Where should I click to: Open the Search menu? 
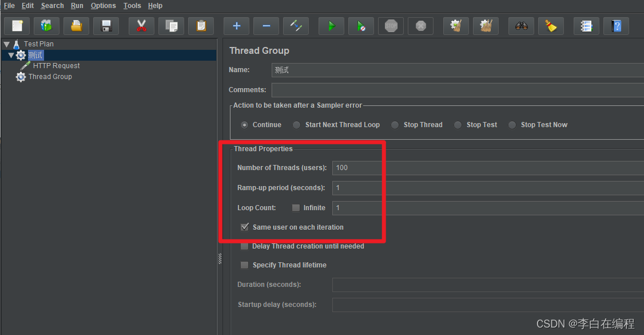[52, 6]
